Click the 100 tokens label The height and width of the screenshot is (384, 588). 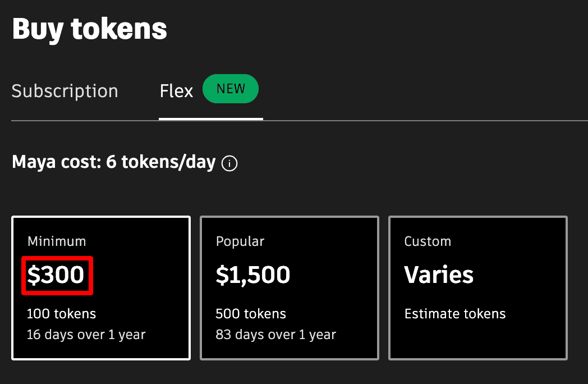62,314
